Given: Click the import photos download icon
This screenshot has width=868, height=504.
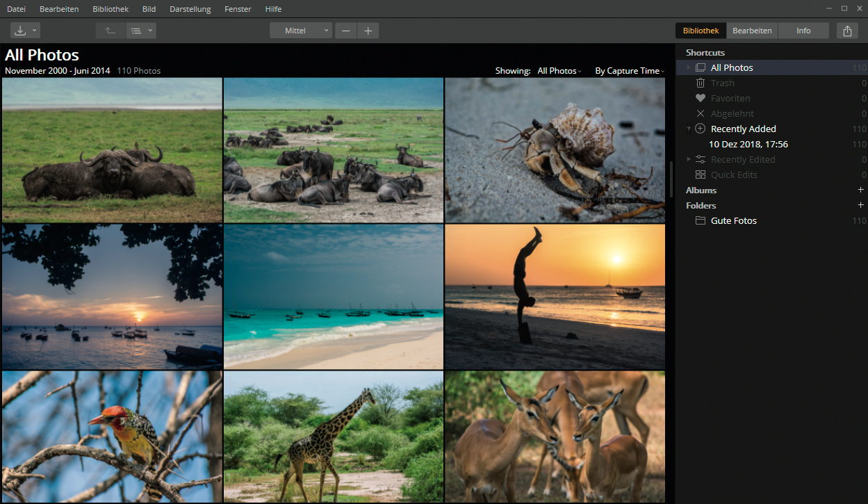Looking at the screenshot, I should pos(20,31).
